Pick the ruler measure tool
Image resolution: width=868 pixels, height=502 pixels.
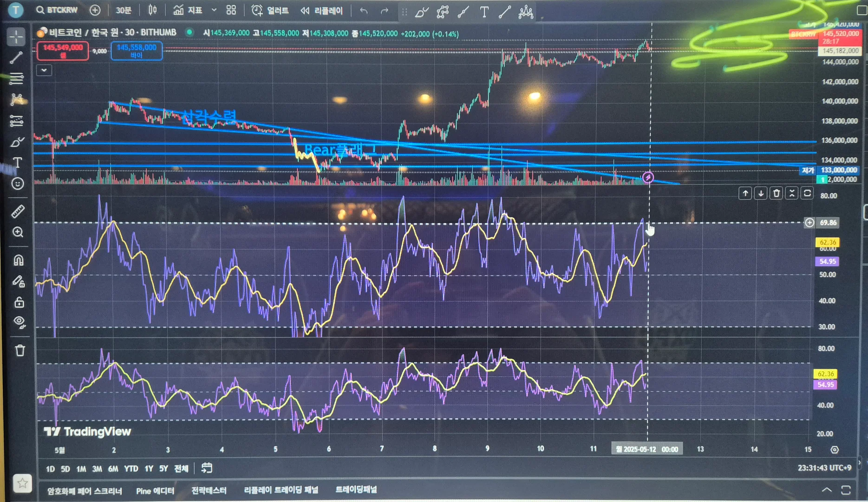pyautogui.click(x=18, y=211)
